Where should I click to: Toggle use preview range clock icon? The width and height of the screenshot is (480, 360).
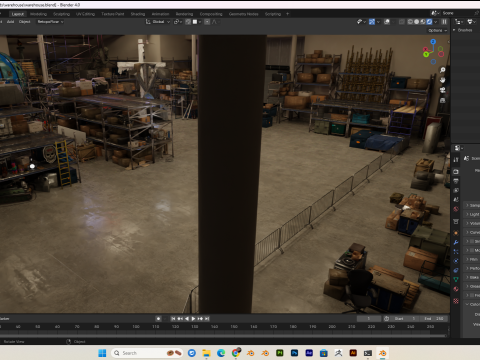[386, 319]
